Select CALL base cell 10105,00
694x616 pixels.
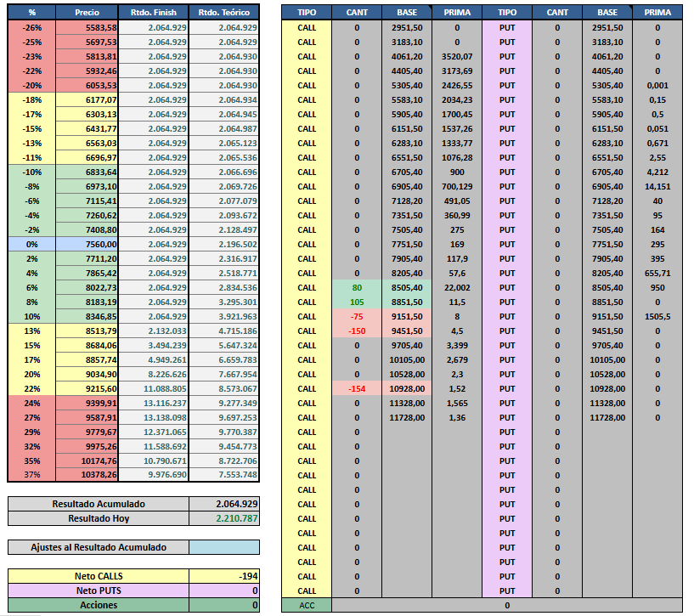coord(407,360)
